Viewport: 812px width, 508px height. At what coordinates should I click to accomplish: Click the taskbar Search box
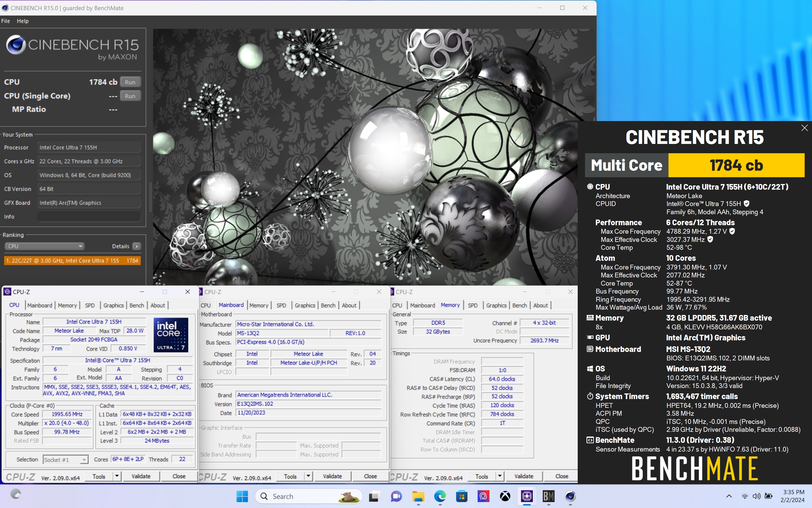click(309, 496)
